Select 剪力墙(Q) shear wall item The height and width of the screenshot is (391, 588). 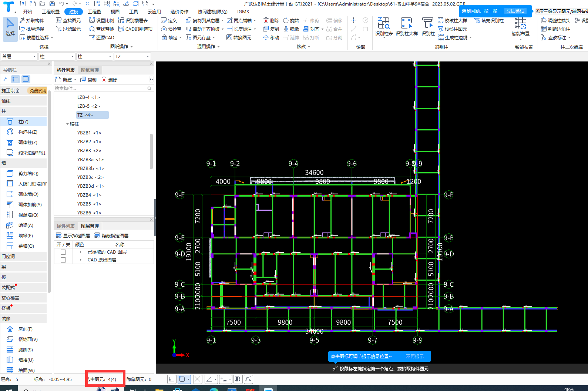click(23, 173)
